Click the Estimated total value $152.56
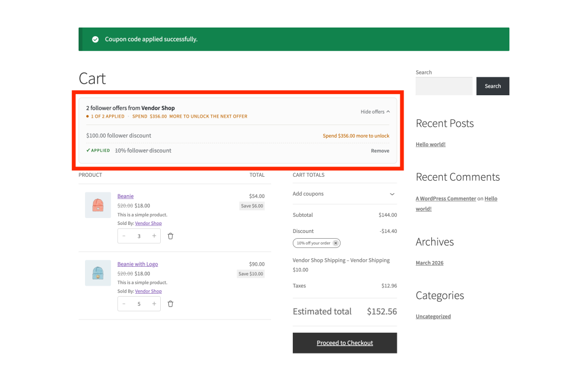The height and width of the screenshot is (381, 588). click(382, 312)
